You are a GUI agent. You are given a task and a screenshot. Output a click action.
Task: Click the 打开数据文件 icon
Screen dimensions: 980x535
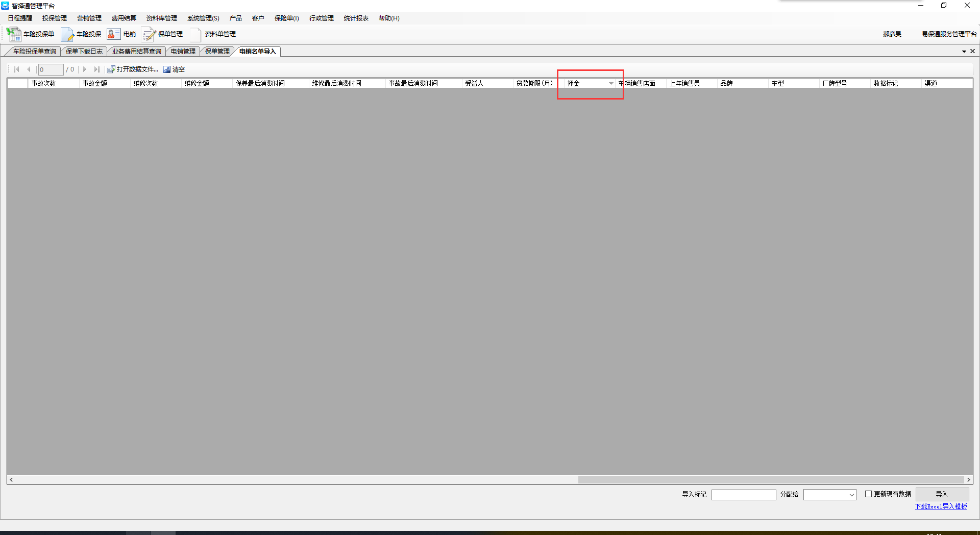(x=111, y=69)
